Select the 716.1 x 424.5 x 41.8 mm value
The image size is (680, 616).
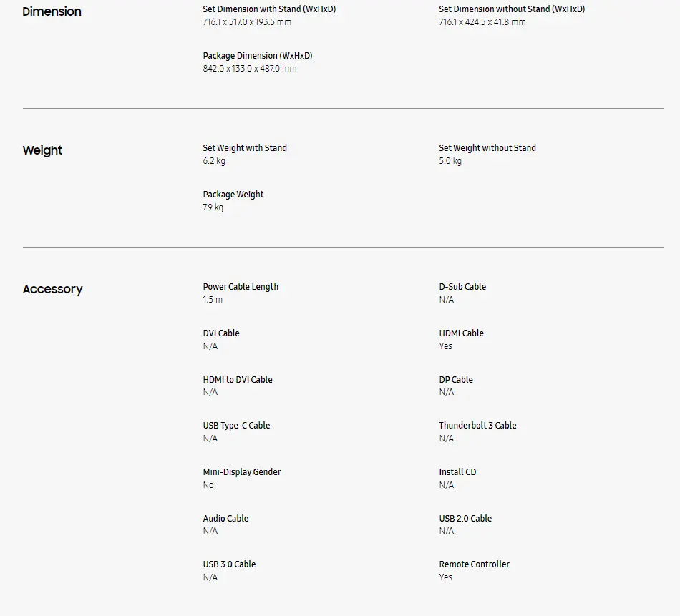(x=482, y=22)
